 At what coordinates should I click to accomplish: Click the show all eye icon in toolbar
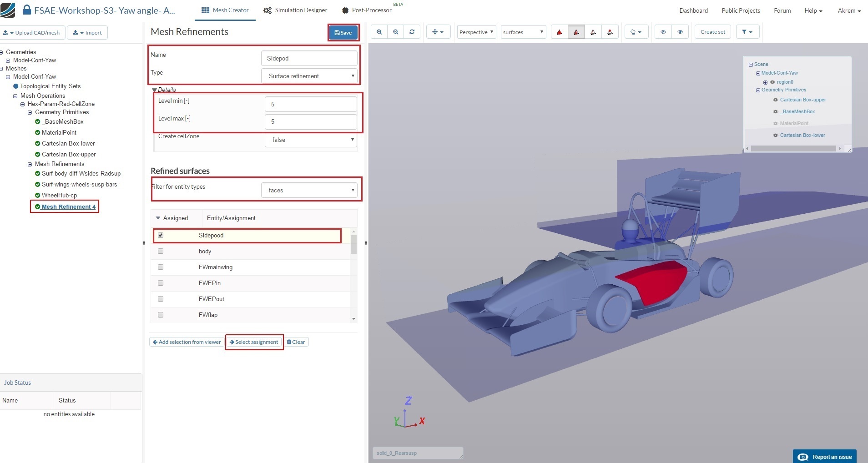pyautogui.click(x=680, y=32)
